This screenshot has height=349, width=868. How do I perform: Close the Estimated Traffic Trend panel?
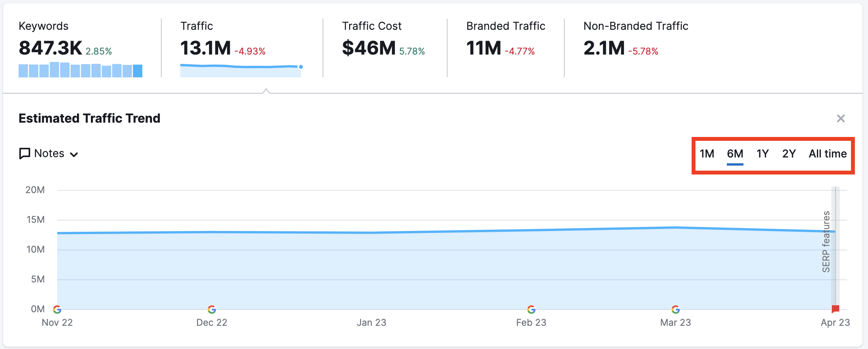(x=841, y=118)
